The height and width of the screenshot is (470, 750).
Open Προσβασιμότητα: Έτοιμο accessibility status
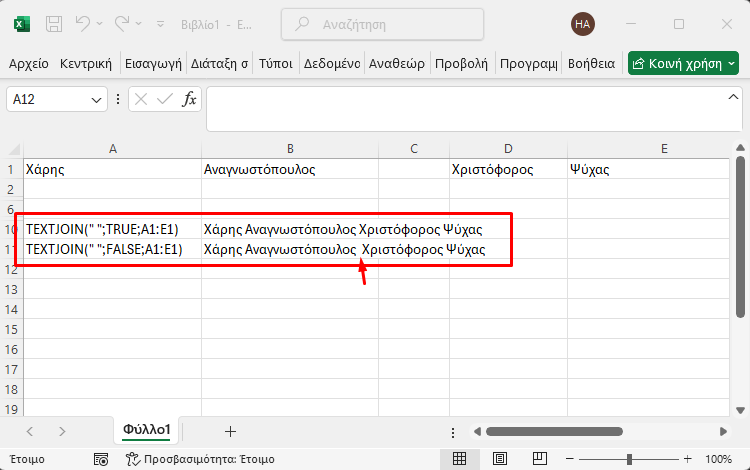click(x=200, y=459)
